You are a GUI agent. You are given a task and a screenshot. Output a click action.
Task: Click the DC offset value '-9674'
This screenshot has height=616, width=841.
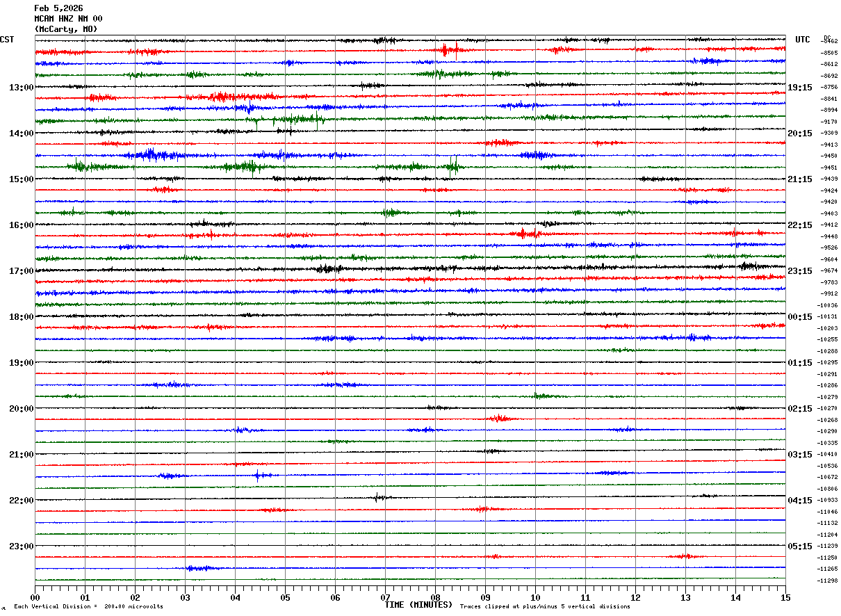tap(829, 270)
